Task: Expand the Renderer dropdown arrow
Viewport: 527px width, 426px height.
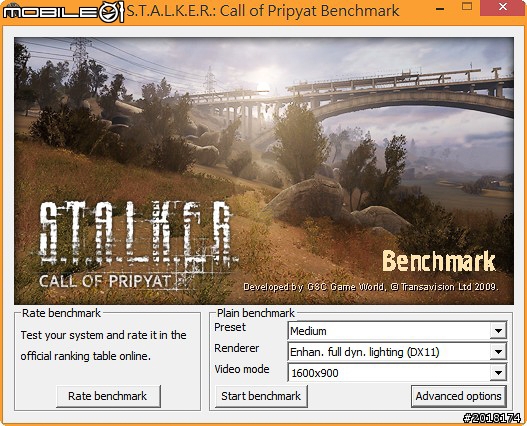Action: 498,352
